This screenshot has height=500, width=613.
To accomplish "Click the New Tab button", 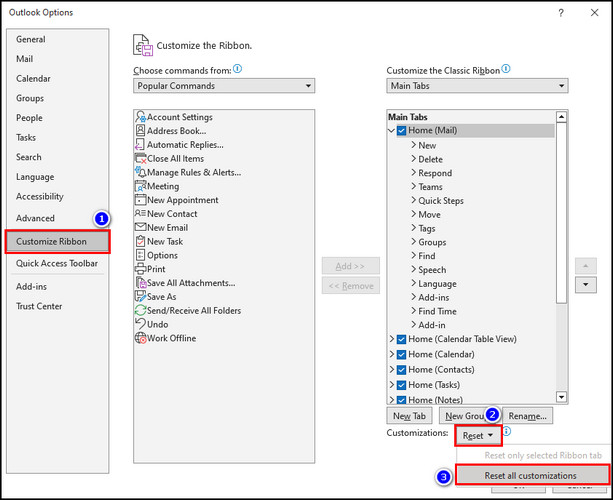I will click(x=409, y=415).
